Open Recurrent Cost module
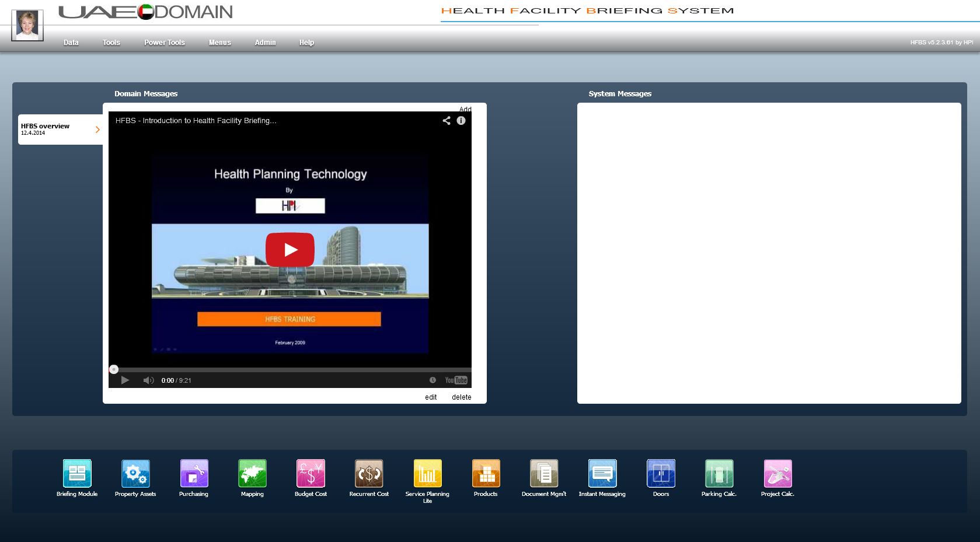Viewport: 980px width, 542px height. click(x=369, y=473)
